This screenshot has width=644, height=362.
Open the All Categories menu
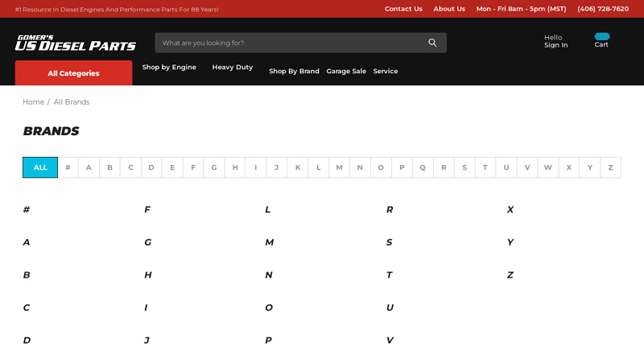point(73,73)
